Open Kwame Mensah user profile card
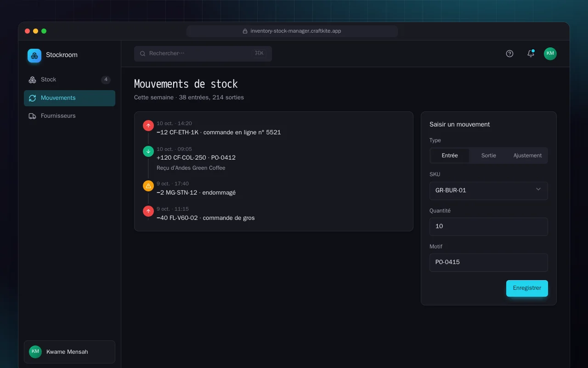Viewport: 588px width, 368px height. (x=69, y=352)
